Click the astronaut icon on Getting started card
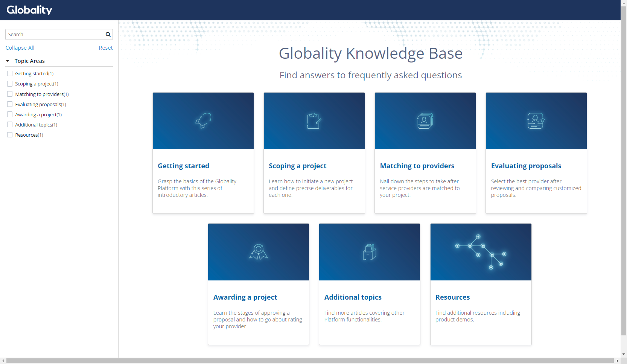627x364 pixels. coord(203,120)
